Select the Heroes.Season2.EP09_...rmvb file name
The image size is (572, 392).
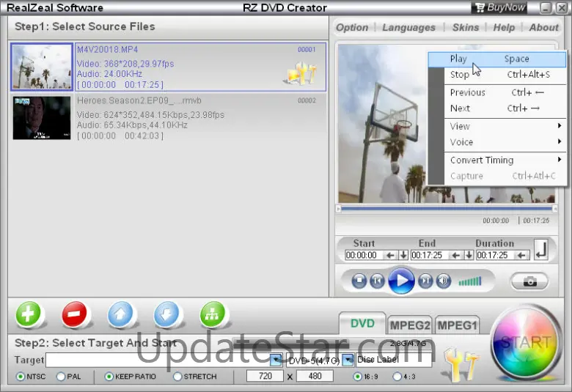pyautogui.click(x=139, y=100)
